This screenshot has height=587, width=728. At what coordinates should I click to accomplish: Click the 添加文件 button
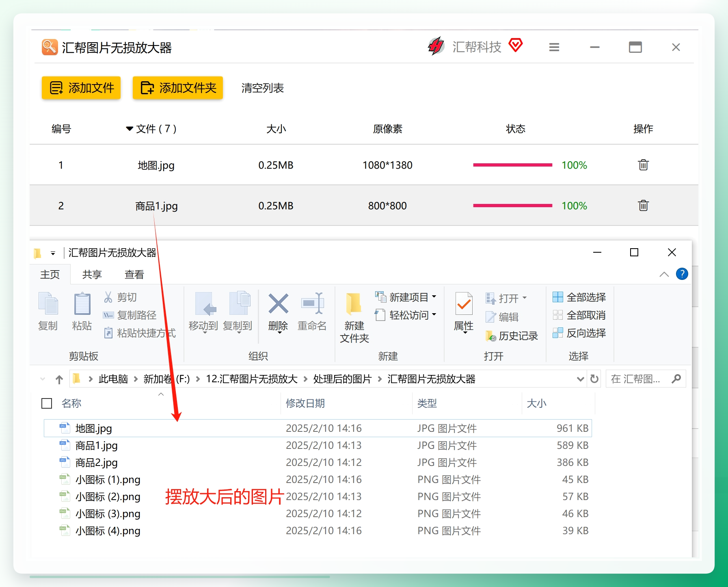[x=81, y=88]
